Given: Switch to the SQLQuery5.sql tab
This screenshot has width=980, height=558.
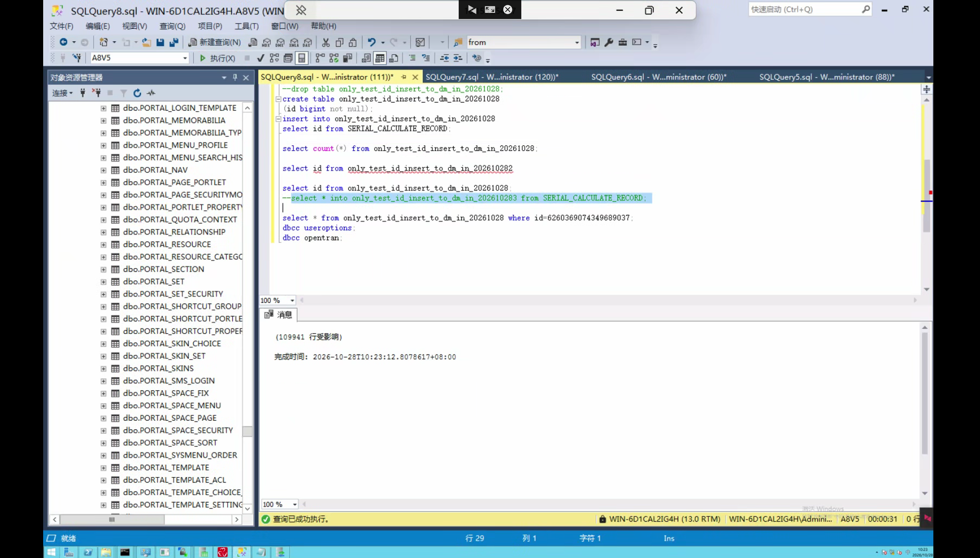Looking at the screenshot, I should pyautogui.click(x=827, y=77).
